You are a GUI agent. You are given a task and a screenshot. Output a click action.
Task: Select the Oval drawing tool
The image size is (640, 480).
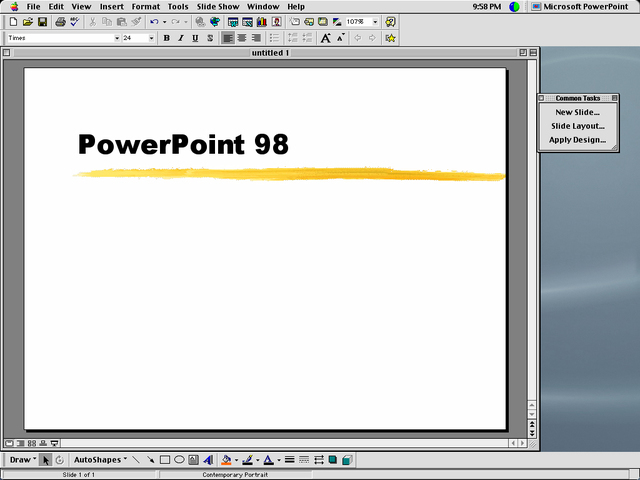click(x=179, y=460)
